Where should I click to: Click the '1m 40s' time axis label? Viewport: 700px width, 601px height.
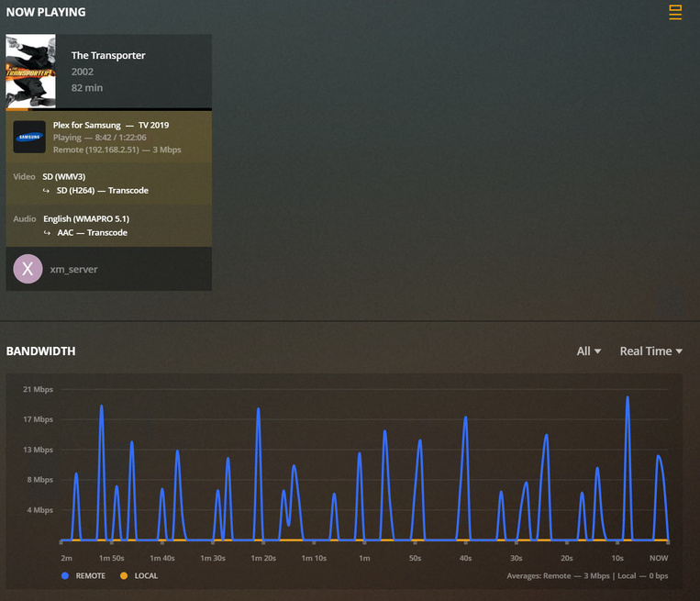tap(162, 558)
